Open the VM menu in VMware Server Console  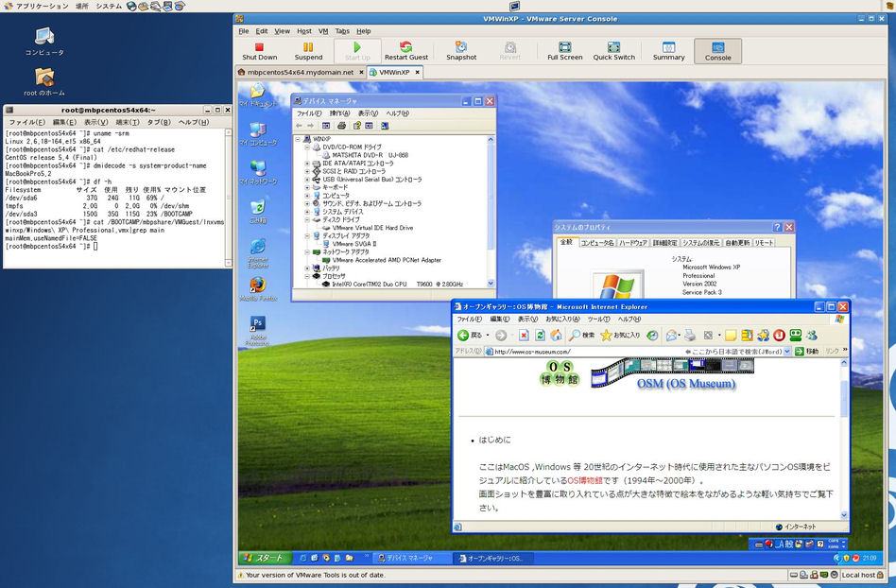[x=323, y=31]
